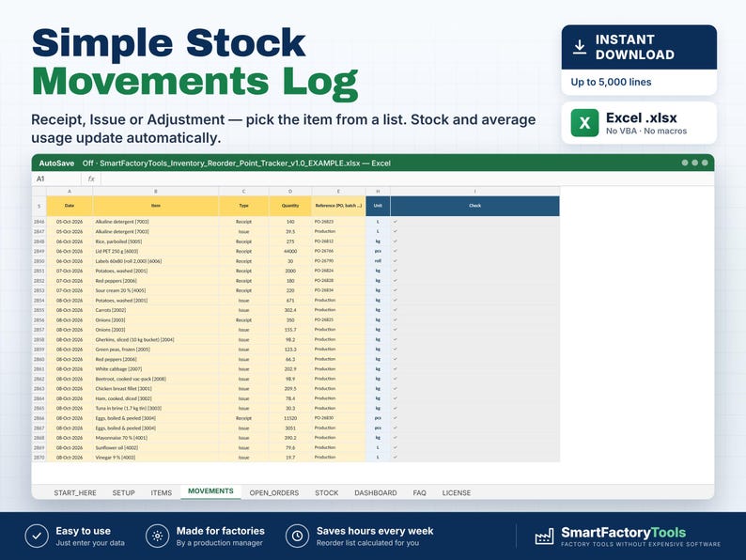The image size is (746, 560).
Task: Click the PO-26823 reference cell
Action: click(338, 222)
